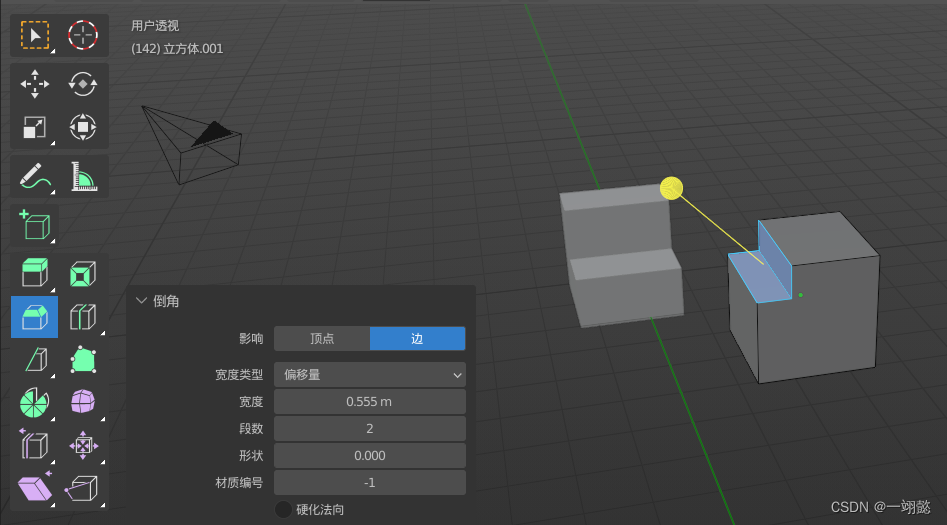Choose the Rotate tool

tap(83, 84)
